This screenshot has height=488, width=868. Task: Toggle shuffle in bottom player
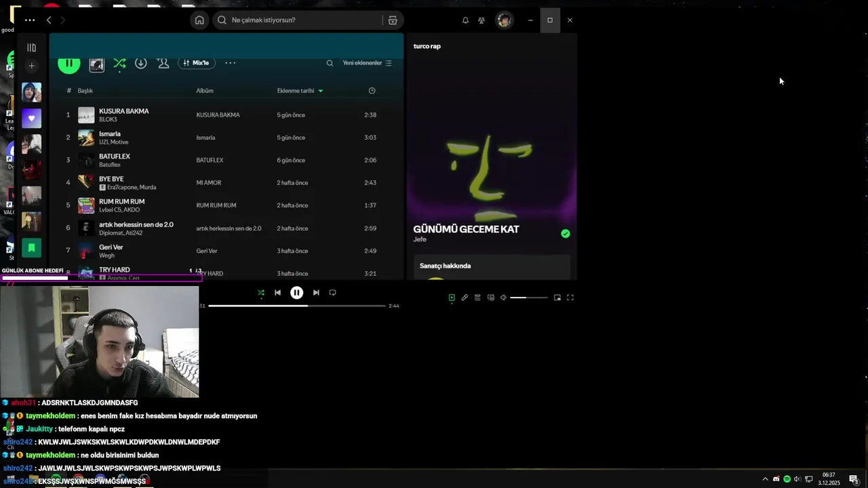click(261, 293)
